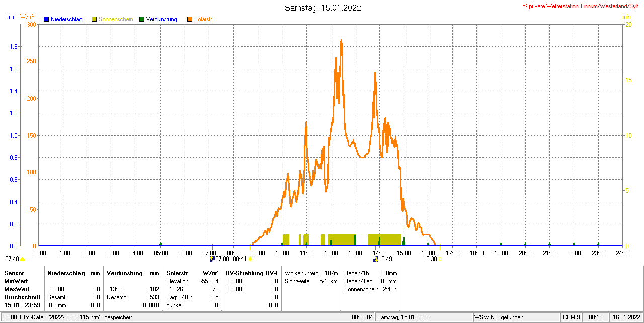Click the 1.8 value on the mm axis
Screen dimensions: 644x323
coord(14,47)
